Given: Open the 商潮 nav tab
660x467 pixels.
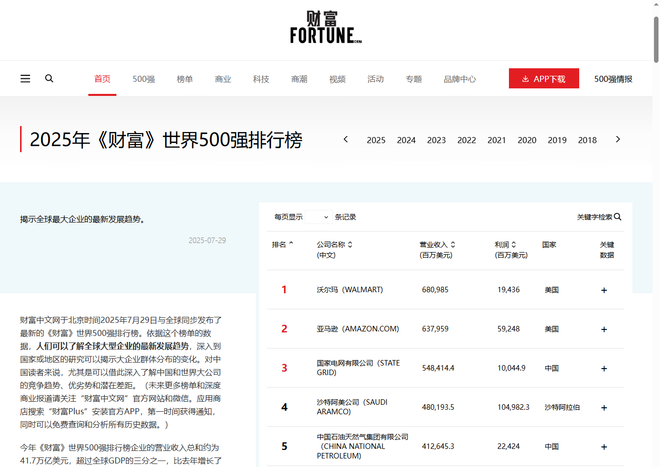Looking at the screenshot, I should 299,79.
